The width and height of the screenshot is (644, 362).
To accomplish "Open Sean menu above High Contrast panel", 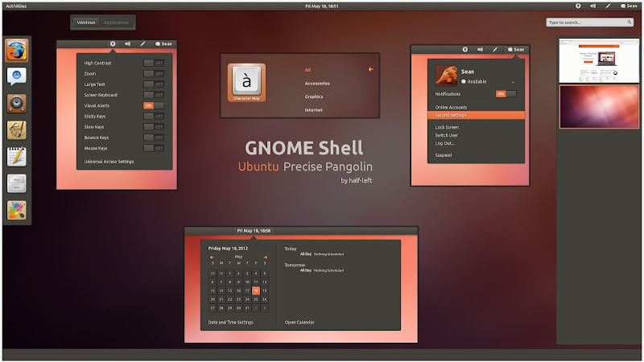I will (163, 43).
